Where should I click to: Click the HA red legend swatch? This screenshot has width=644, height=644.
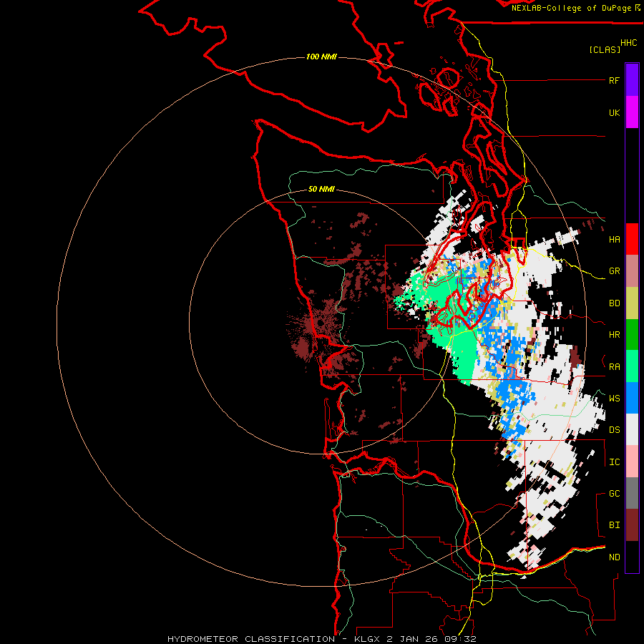pos(632,239)
